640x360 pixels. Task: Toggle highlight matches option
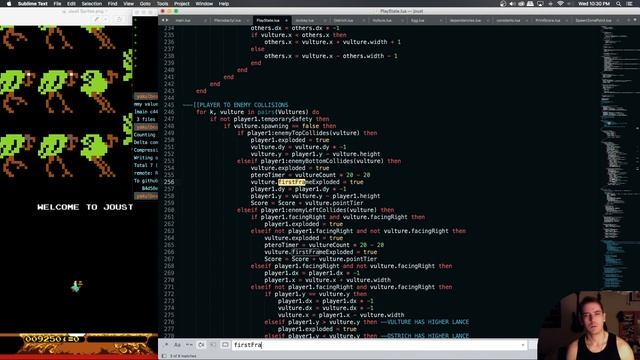click(x=225, y=345)
